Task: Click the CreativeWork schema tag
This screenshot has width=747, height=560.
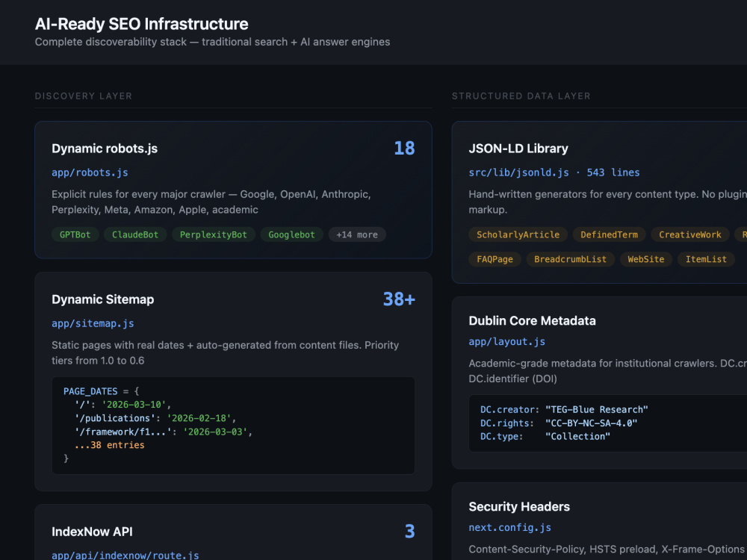Action: pos(689,234)
